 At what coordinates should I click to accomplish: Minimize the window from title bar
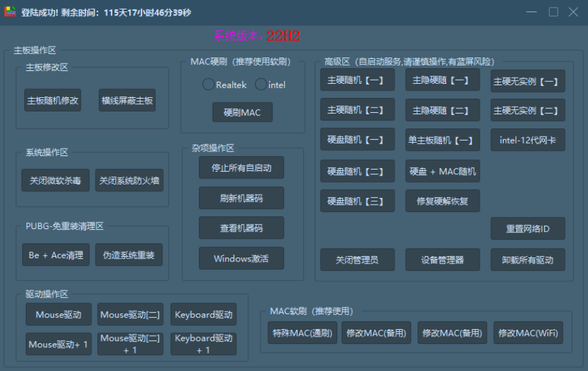click(533, 12)
